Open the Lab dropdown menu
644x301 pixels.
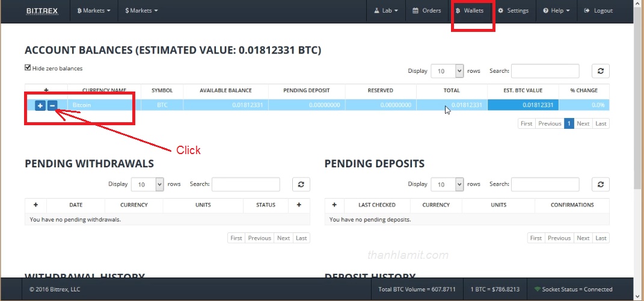coord(386,11)
